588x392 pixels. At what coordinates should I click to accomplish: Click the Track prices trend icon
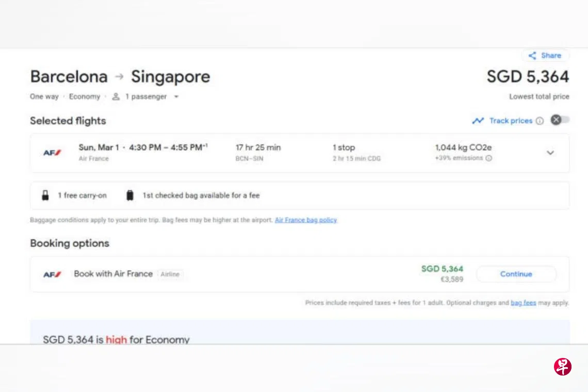(478, 121)
